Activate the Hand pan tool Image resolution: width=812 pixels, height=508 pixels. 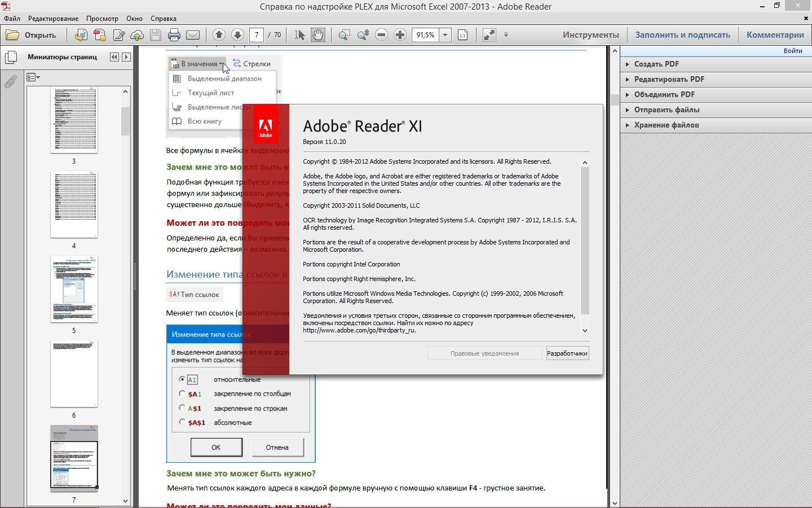[x=318, y=35]
